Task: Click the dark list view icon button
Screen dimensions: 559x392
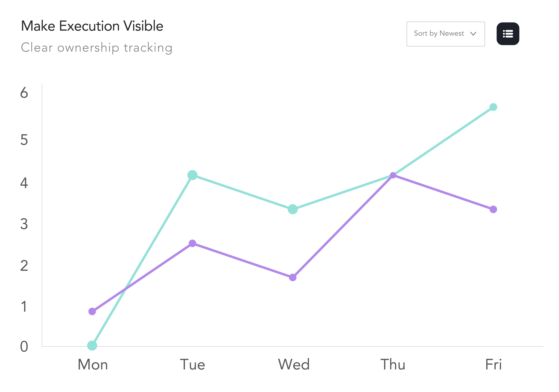Action: coord(508,34)
